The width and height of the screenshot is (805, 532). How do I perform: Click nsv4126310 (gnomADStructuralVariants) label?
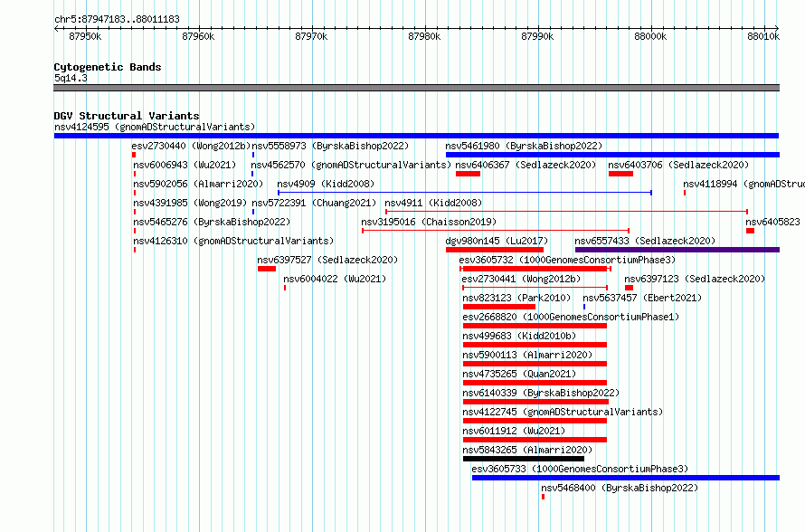(233, 241)
